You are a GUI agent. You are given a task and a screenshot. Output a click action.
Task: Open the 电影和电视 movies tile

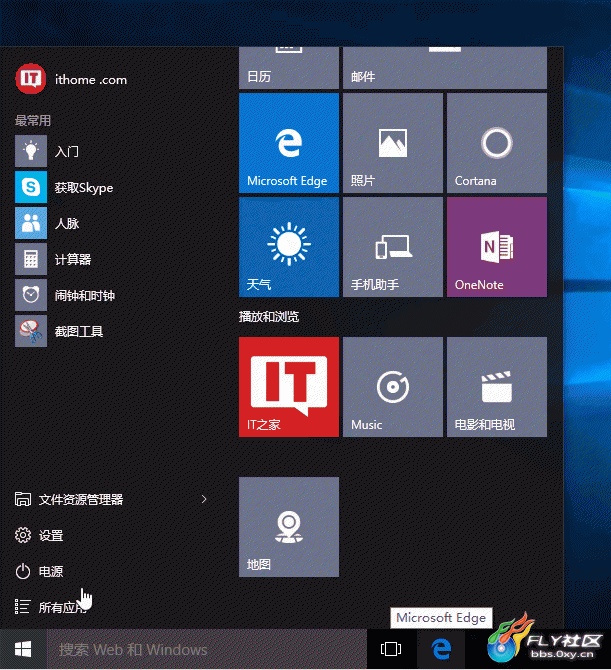coord(497,387)
